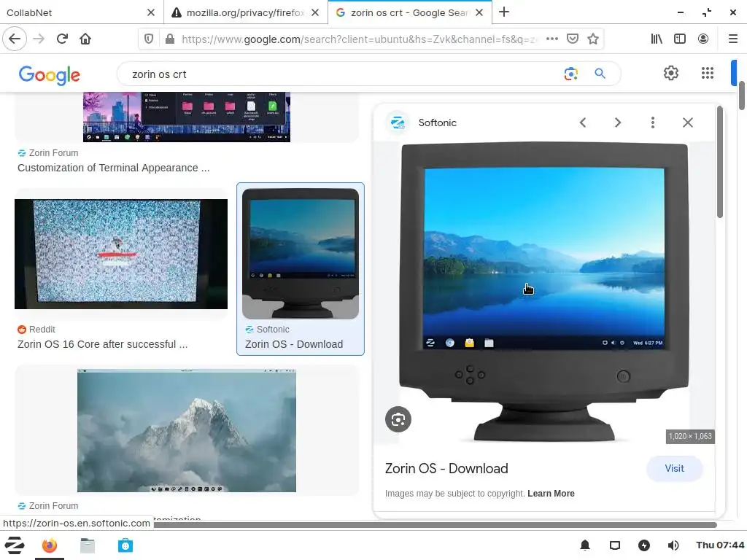Click the power lightning tray icon
The image size is (747, 560).
644,545
